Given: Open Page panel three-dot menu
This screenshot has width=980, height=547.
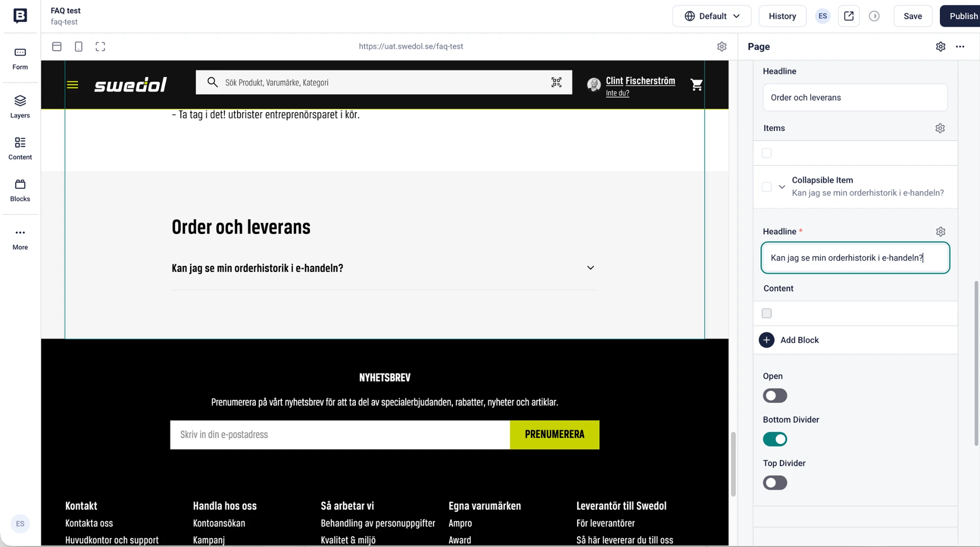Looking at the screenshot, I should click(960, 47).
